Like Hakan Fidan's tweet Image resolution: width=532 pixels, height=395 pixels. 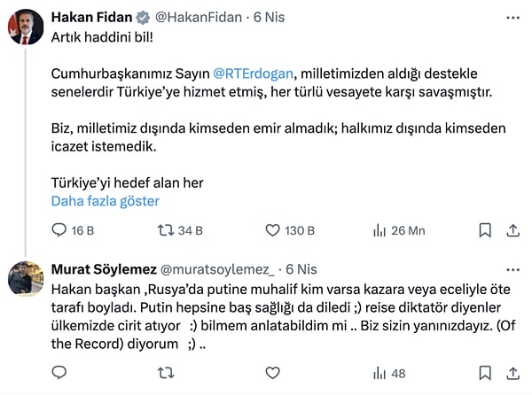coord(275,230)
